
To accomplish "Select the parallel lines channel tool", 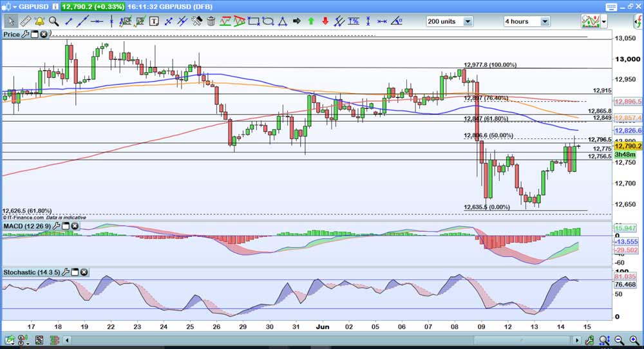I will coord(182,21).
